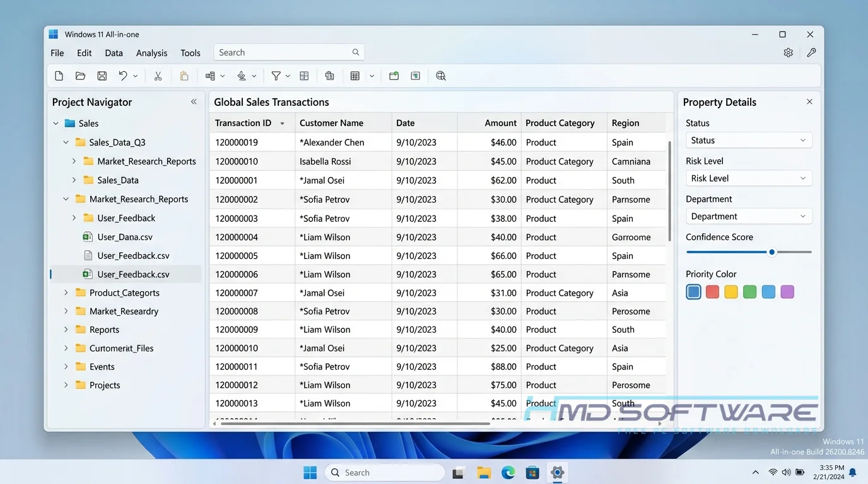Viewport: 868px width, 484px height.
Task: Click the magnifier in the menu search box
Action: click(356, 52)
